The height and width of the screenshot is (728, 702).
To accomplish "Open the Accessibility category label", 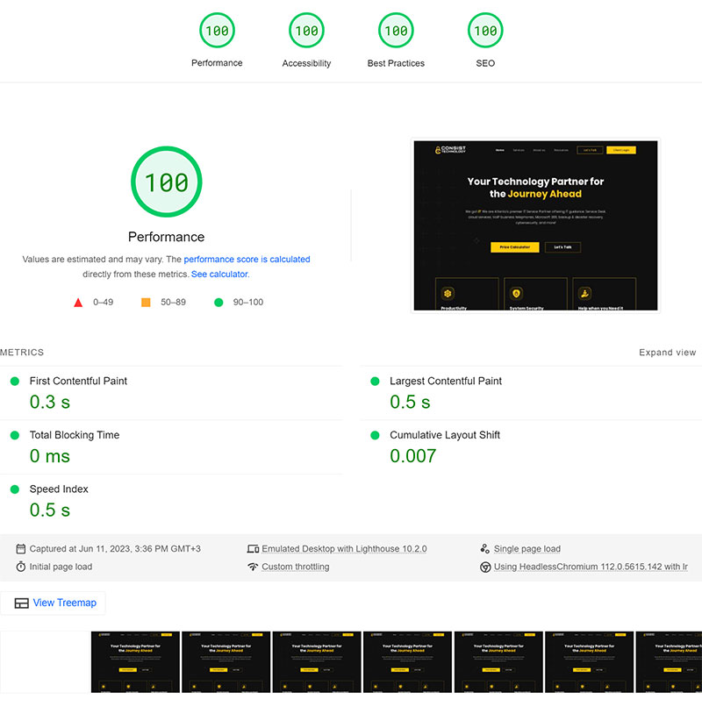I will (x=306, y=63).
